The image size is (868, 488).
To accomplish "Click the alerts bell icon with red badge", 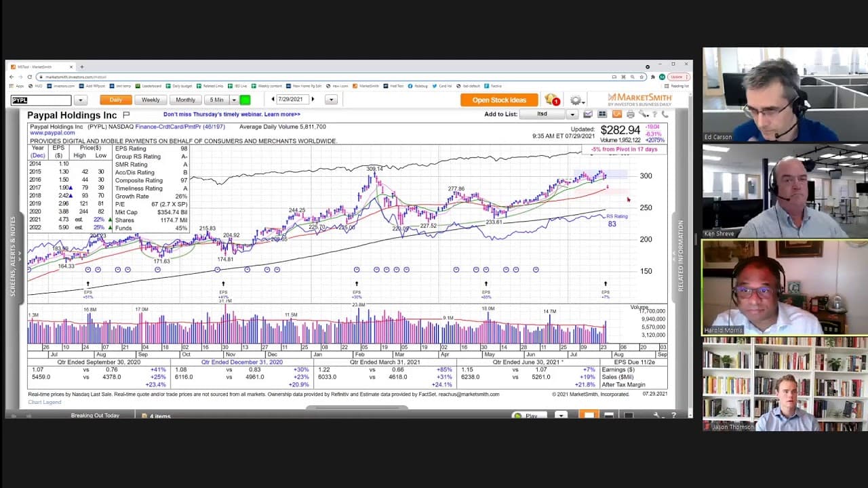I will point(552,100).
